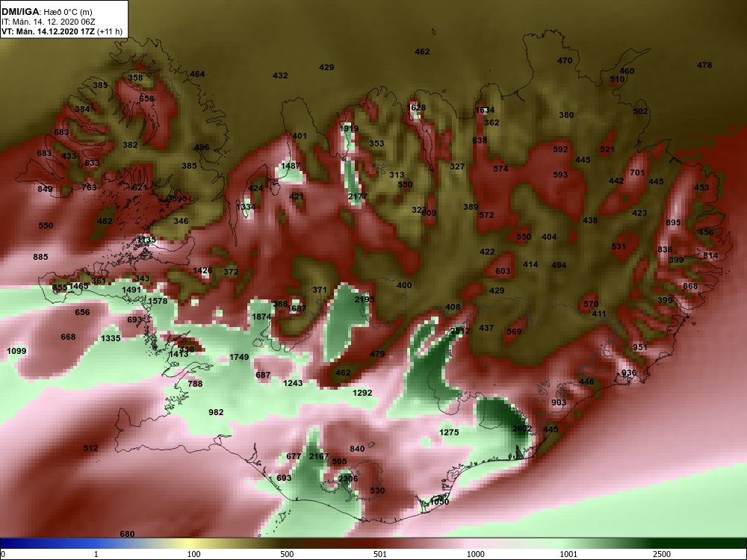Click the map value 680

point(127,535)
